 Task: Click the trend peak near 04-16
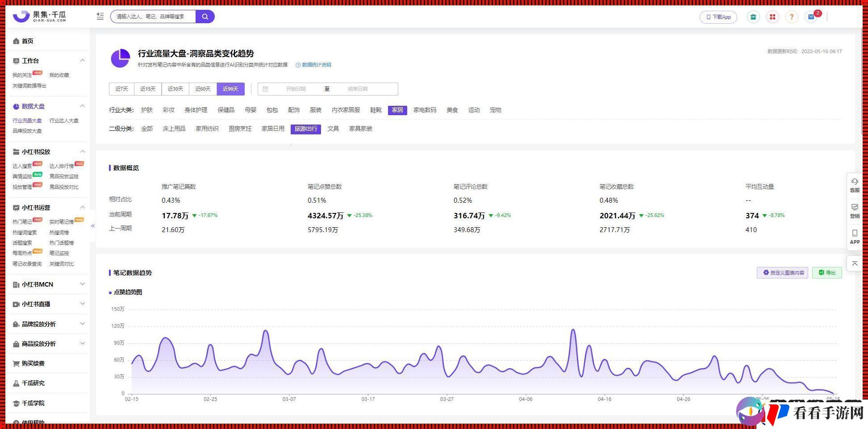pos(605,360)
